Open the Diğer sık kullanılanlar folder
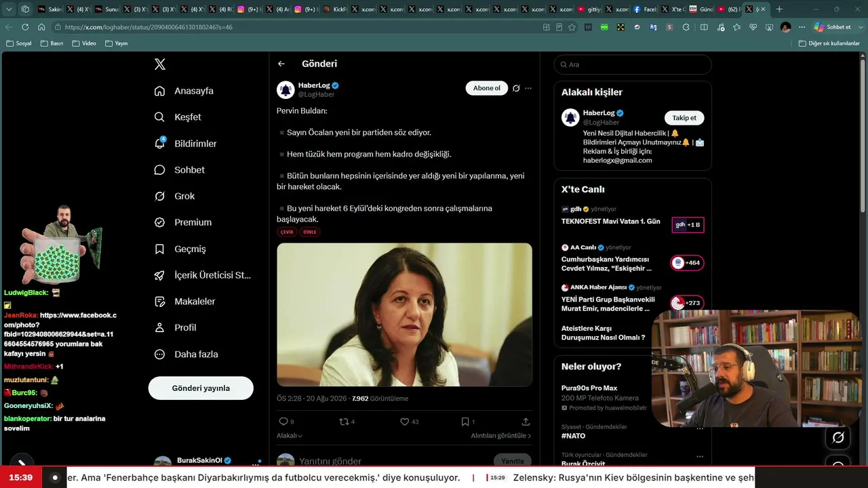Screen dimensions: 868x488 829,43
